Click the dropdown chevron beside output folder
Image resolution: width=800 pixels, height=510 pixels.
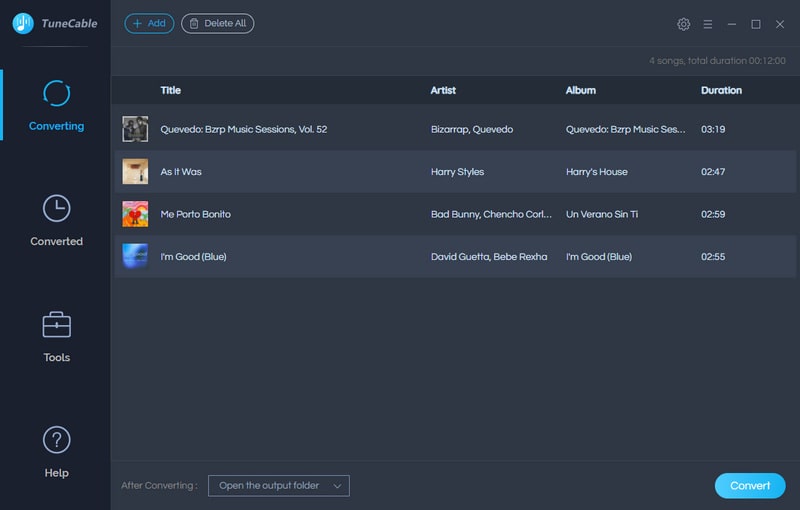click(337, 486)
